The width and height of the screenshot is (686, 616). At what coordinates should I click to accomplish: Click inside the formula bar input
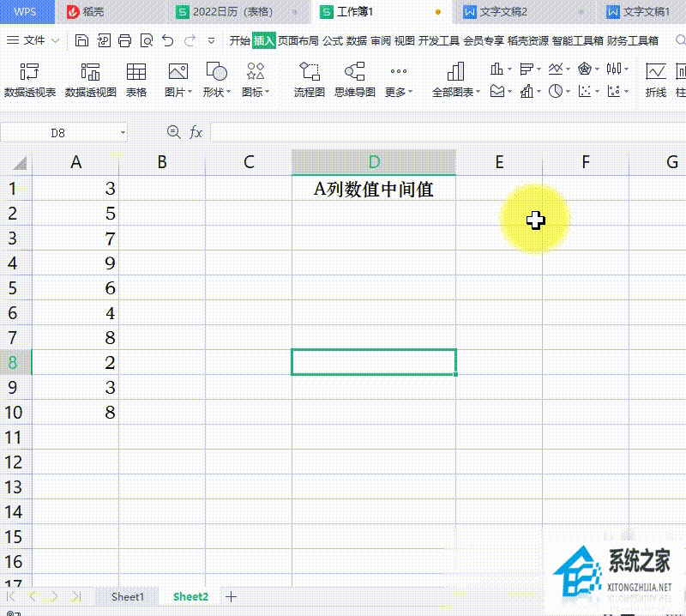(x=429, y=132)
